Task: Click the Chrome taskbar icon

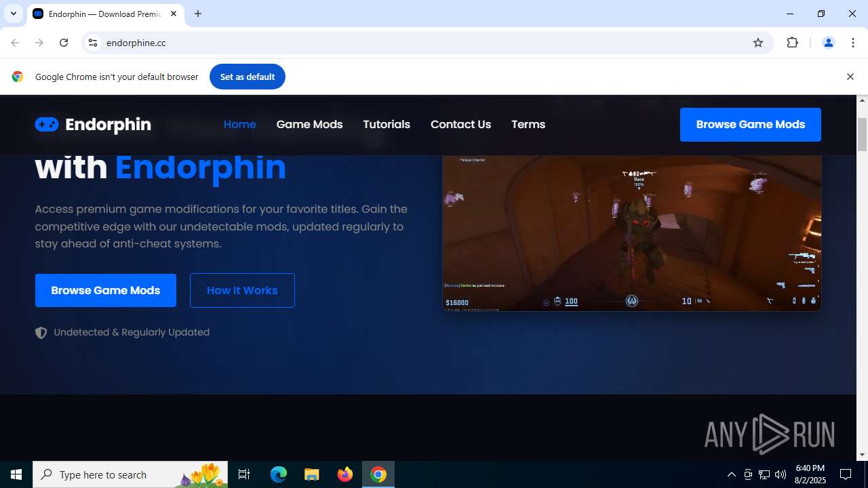Action: pos(378,474)
